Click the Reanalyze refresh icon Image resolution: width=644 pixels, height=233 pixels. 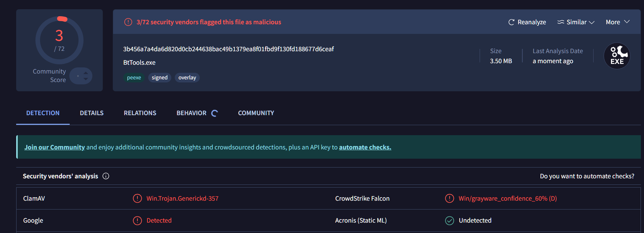[x=511, y=22]
